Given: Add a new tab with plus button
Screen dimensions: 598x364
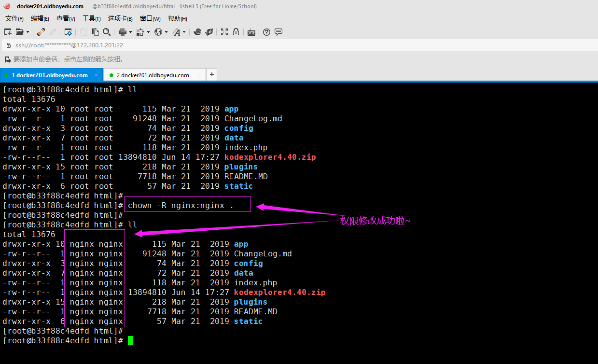Looking at the screenshot, I should tap(211, 75).
